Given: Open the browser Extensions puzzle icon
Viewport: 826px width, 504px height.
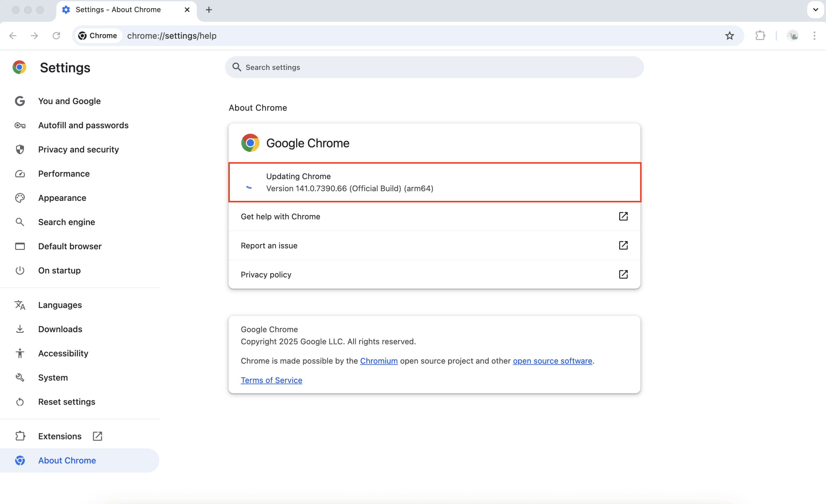Looking at the screenshot, I should [x=760, y=35].
